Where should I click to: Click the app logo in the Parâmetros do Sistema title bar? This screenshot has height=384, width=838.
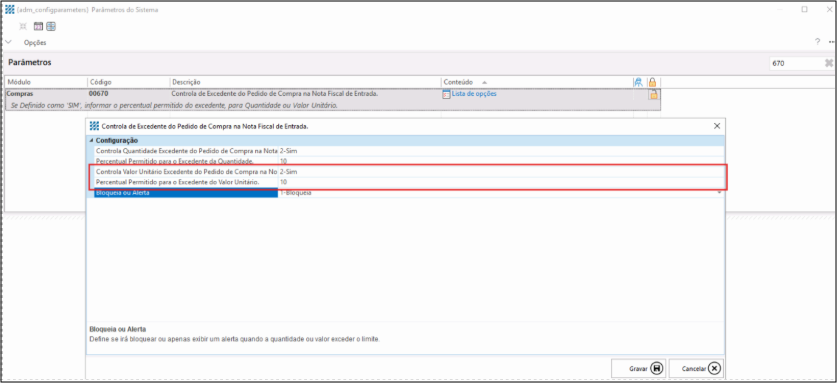click(x=10, y=10)
